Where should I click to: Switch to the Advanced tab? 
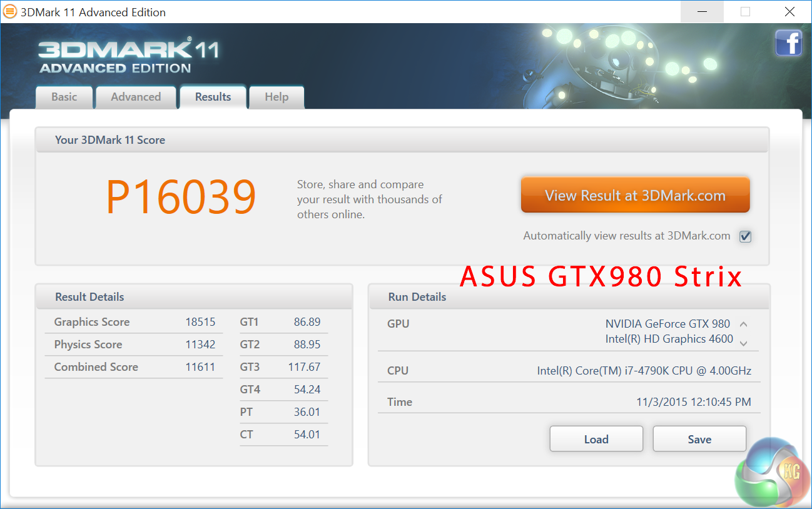[x=136, y=97]
